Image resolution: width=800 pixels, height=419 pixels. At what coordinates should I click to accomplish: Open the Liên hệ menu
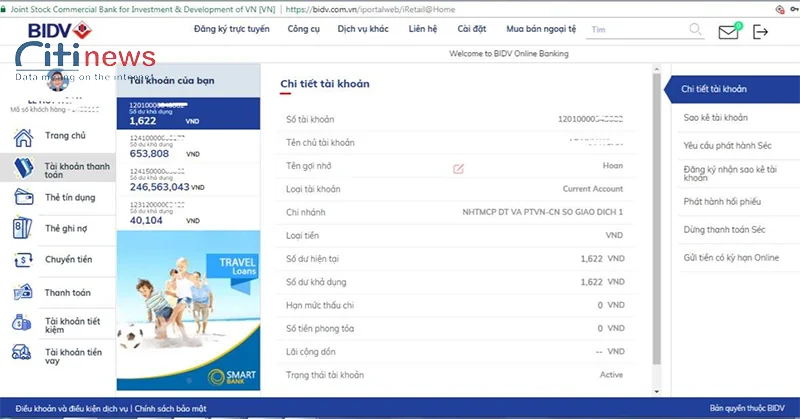click(422, 29)
